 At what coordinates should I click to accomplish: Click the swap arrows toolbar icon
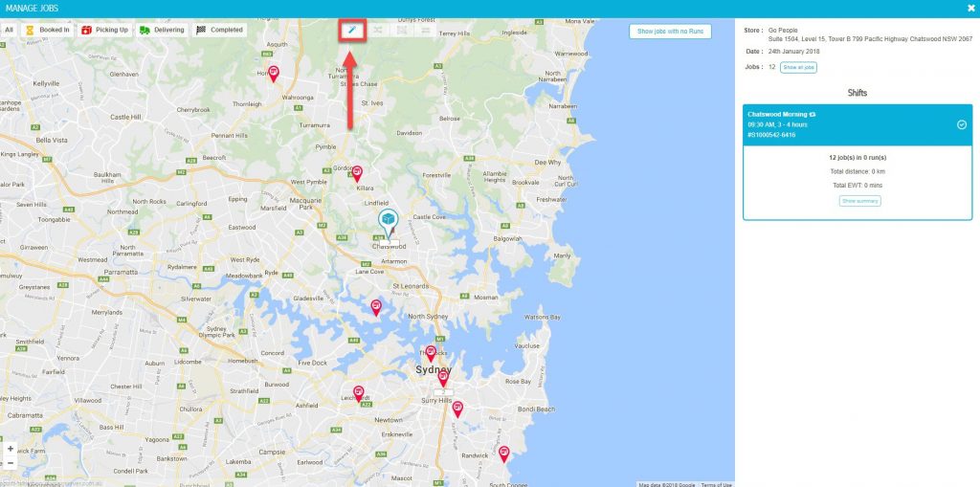[x=425, y=30]
